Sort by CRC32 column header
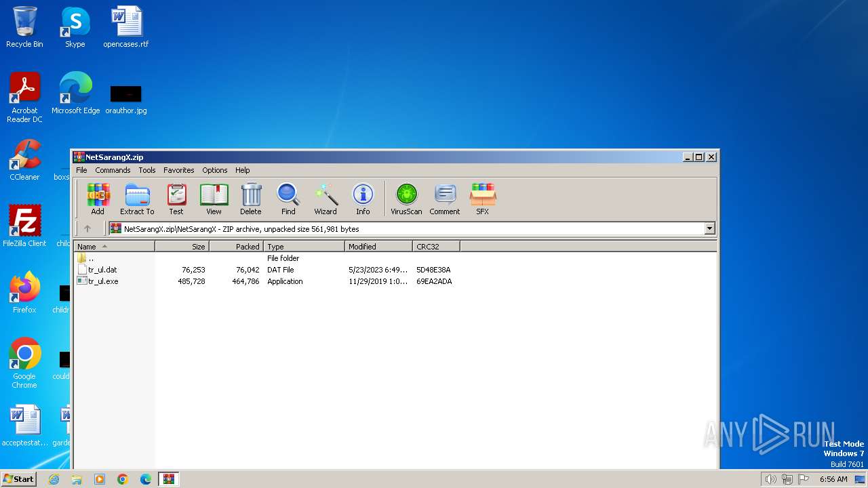The width and height of the screenshot is (868, 488). (x=436, y=246)
